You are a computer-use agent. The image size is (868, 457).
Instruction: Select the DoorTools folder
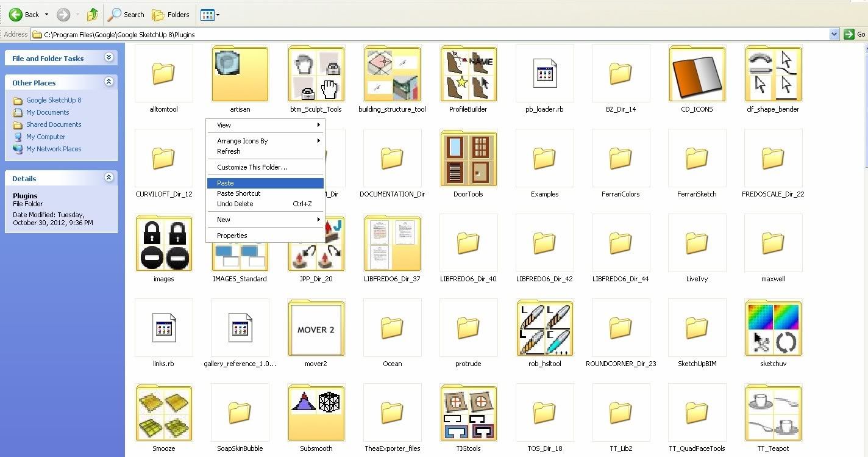[x=469, y=164]
